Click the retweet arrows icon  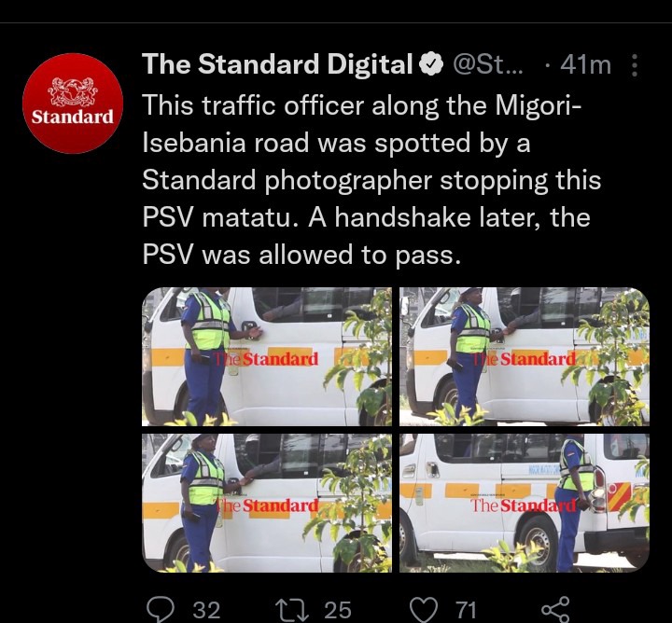pos(291,610)
